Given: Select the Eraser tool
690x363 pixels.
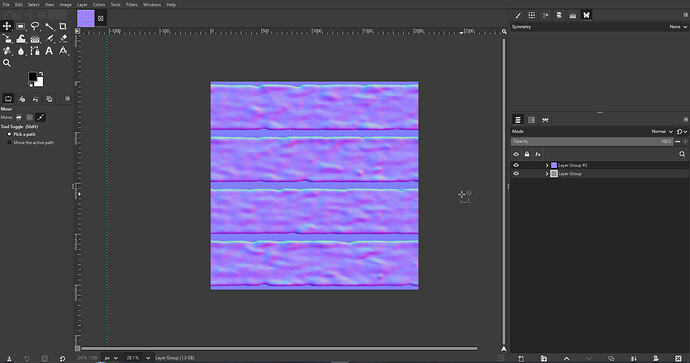Looking at the screenshot, I should point(63,39).
